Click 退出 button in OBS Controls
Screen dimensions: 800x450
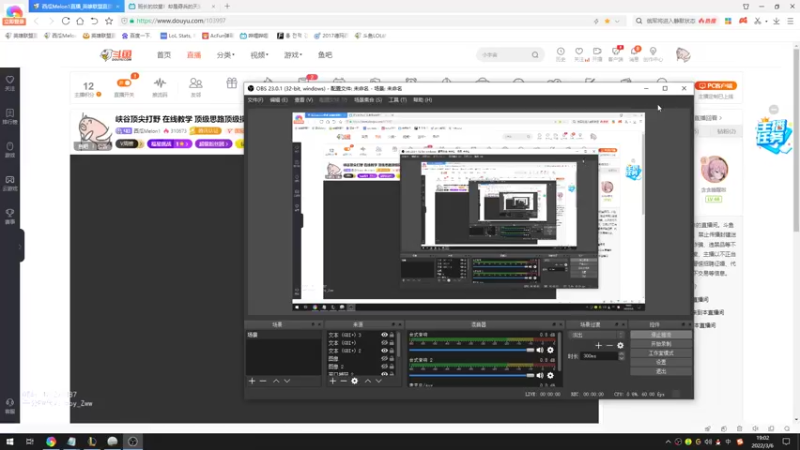(x=661, y=371)
